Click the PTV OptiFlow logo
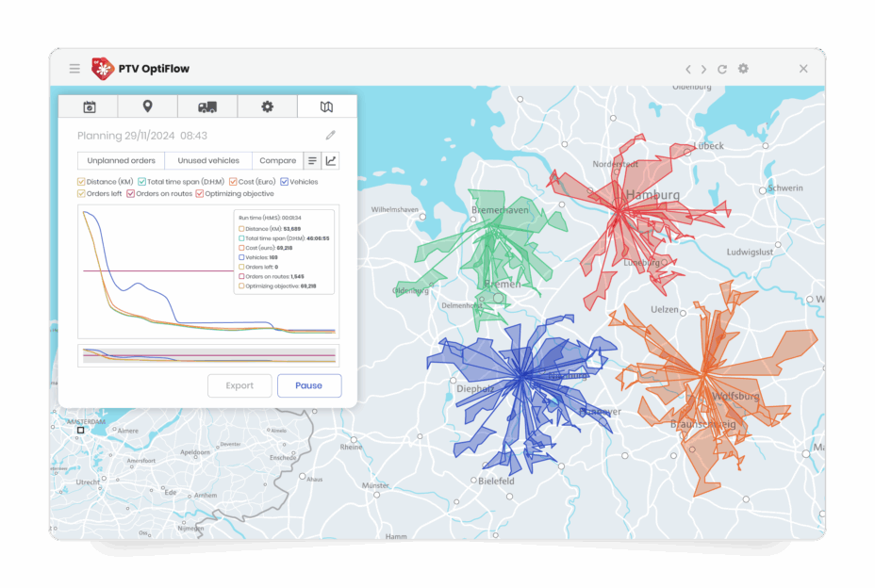The width and height of the screenshot is (875, 588). click(x=102, y=69)
